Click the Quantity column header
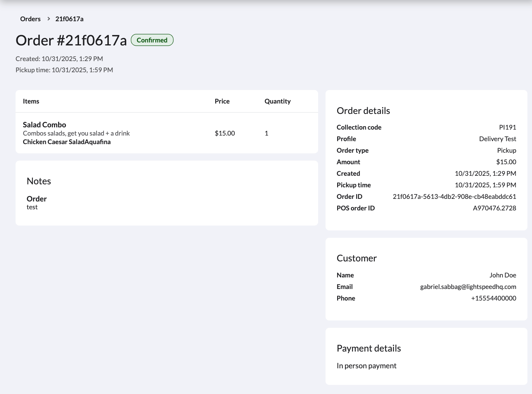Screen dimensions: 532x394 (277, 101)
